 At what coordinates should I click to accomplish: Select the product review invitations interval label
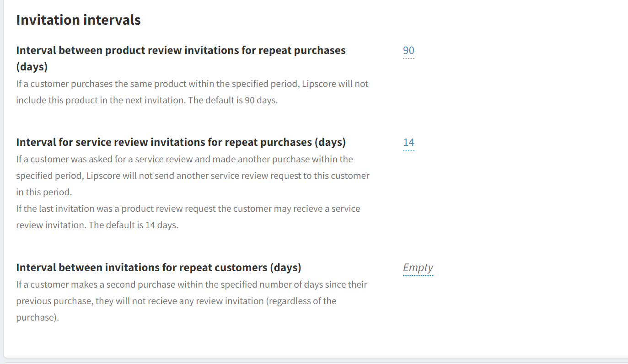pos(181,50)
